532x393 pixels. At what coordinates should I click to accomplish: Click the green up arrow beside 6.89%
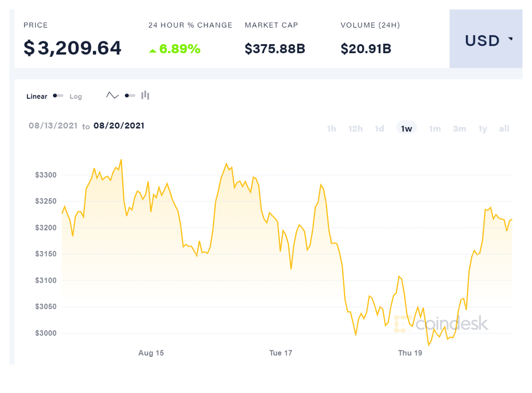click(153, 50)
